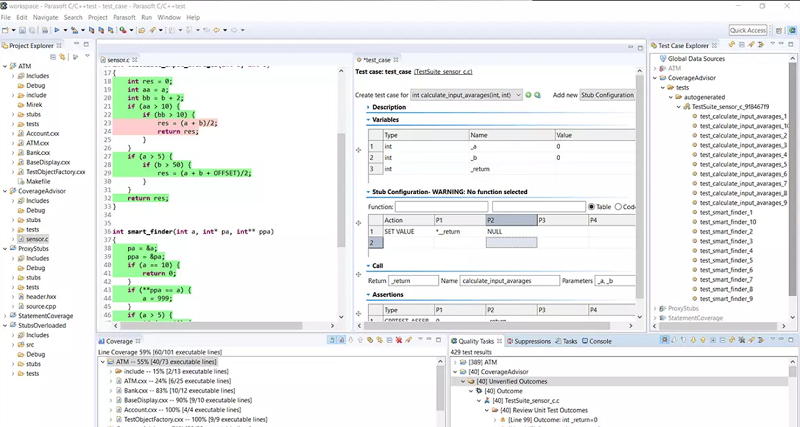The image size is (800, 427).
Task: Select the Table radio button
Action: coord(591,207)
